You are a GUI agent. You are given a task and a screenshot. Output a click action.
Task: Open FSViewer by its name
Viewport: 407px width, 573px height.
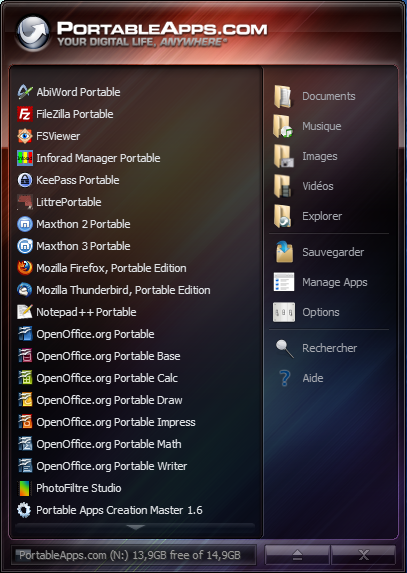coord(58,136)
